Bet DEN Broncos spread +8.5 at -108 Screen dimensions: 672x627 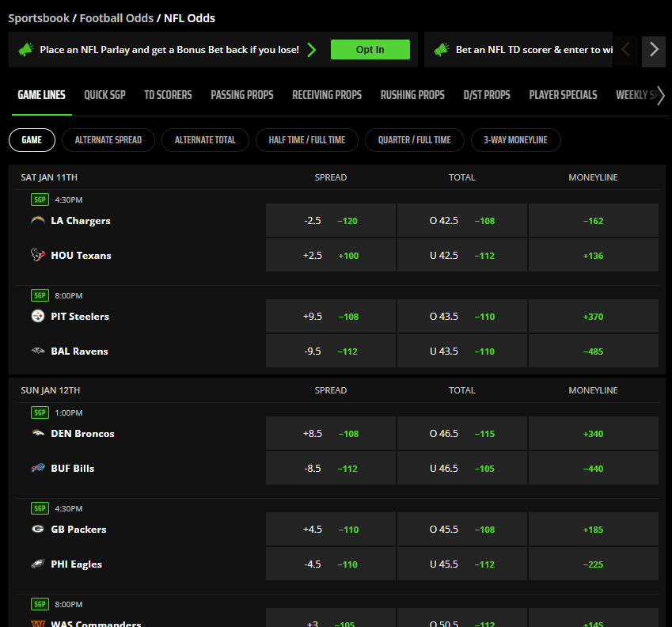coord(331,433)
